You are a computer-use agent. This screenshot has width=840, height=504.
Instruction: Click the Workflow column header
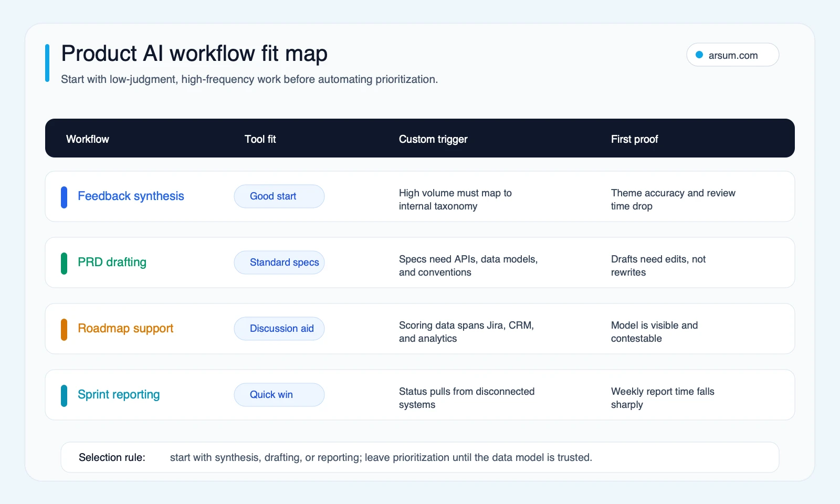point(88,139)
